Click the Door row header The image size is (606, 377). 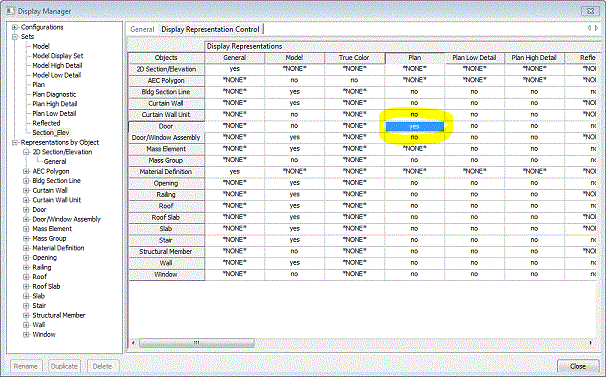166,126
